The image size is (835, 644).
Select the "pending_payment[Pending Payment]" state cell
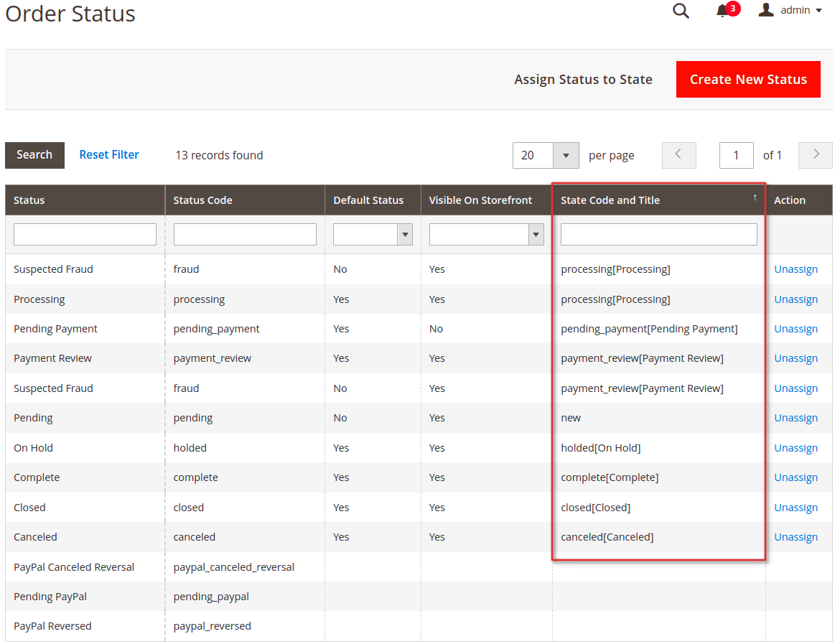click(649, 329)
